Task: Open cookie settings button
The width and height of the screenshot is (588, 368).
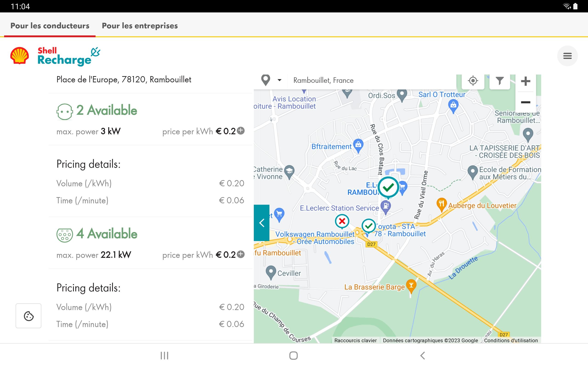Action: pyautogui.click(x=28, y=316)
